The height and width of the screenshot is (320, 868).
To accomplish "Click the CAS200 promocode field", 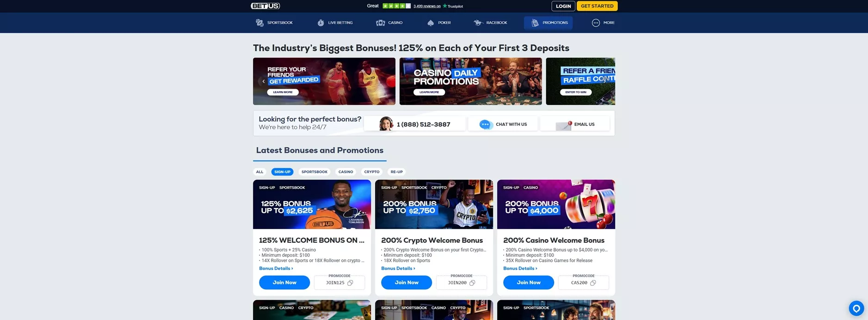I will click(x=584, y=283).
